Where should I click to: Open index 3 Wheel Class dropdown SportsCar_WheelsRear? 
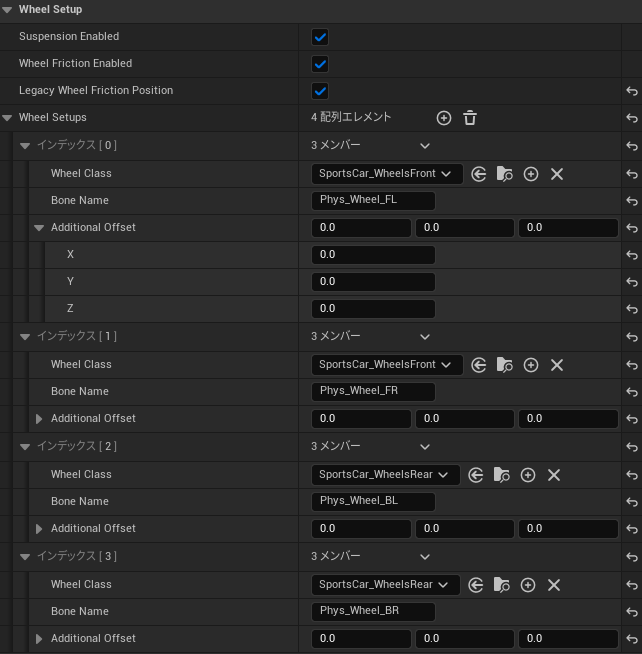pyautogui.click(x=385, y=585)
